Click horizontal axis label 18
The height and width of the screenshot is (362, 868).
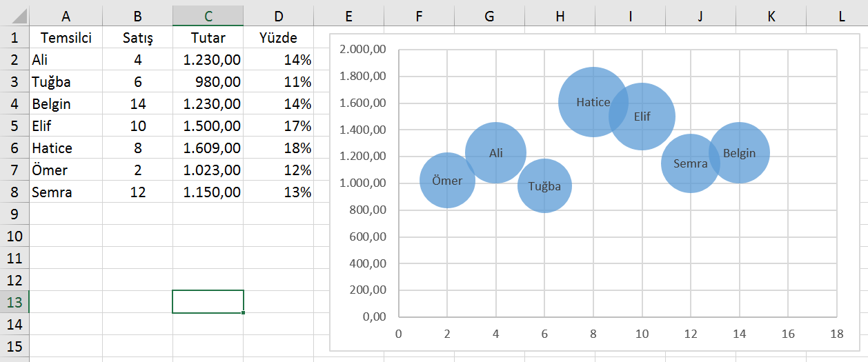pyautogui.click(x=837, y=334)
